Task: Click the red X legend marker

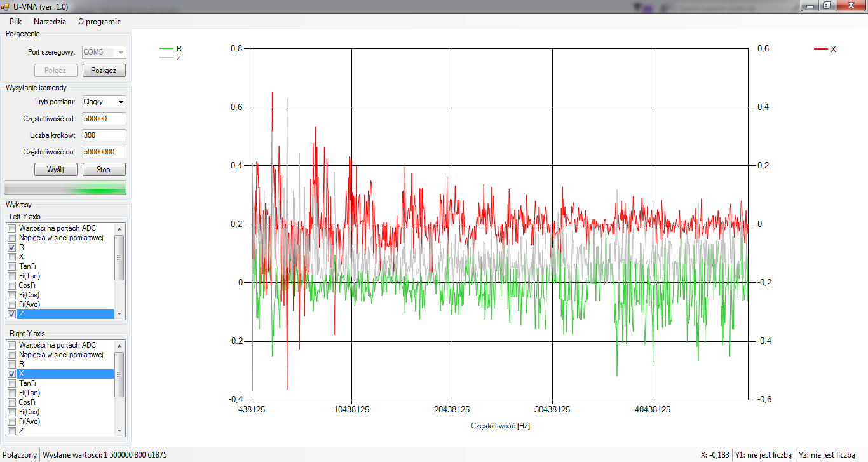Action: point(820,49)
